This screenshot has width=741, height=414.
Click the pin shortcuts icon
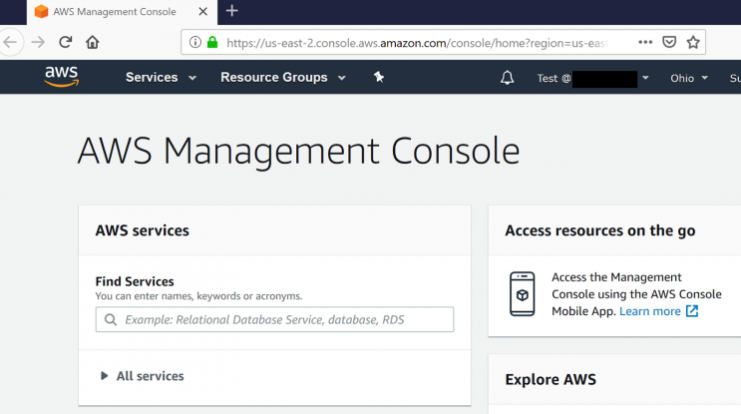point(379,77)
